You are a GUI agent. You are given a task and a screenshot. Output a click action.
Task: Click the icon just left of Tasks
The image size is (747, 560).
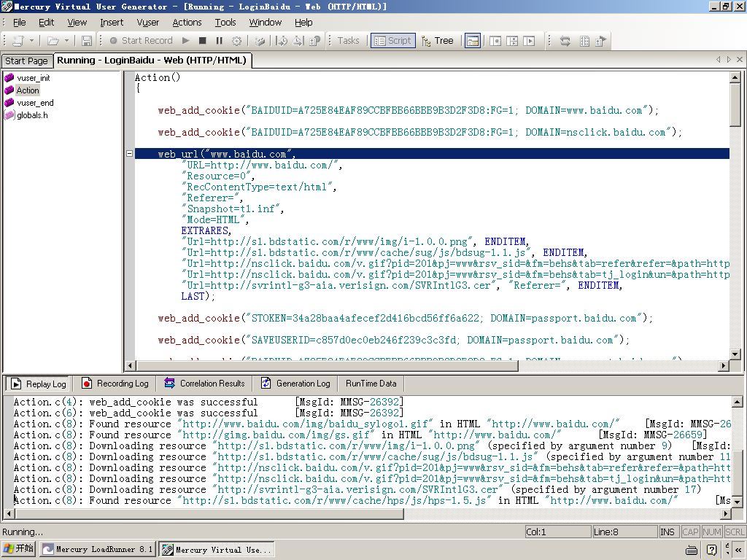[314, 41]
